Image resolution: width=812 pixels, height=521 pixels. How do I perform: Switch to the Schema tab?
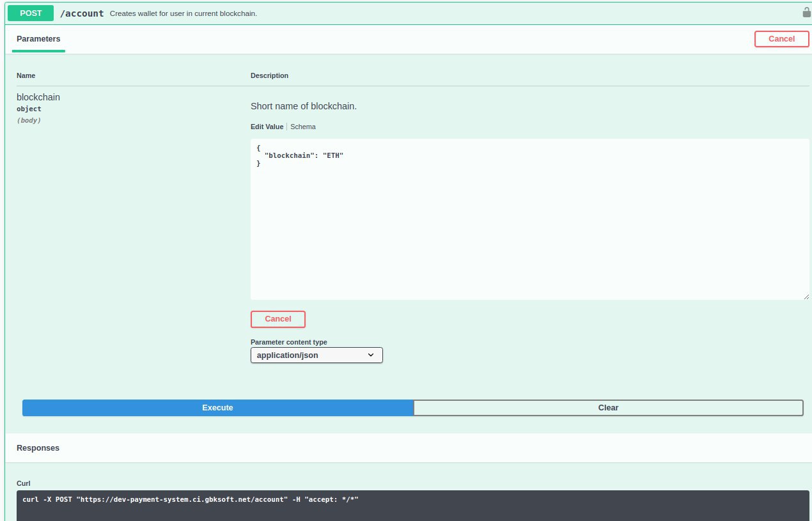(303, 127)
